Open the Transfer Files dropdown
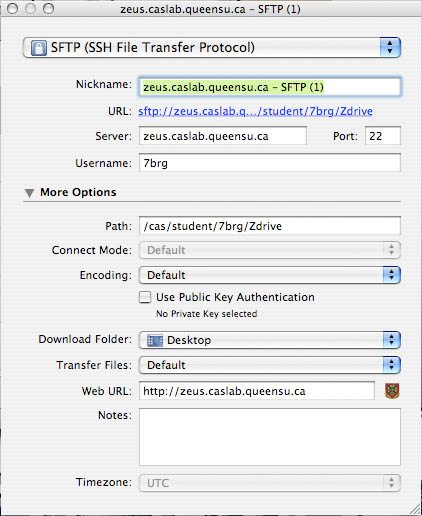 tap(269, 365)
